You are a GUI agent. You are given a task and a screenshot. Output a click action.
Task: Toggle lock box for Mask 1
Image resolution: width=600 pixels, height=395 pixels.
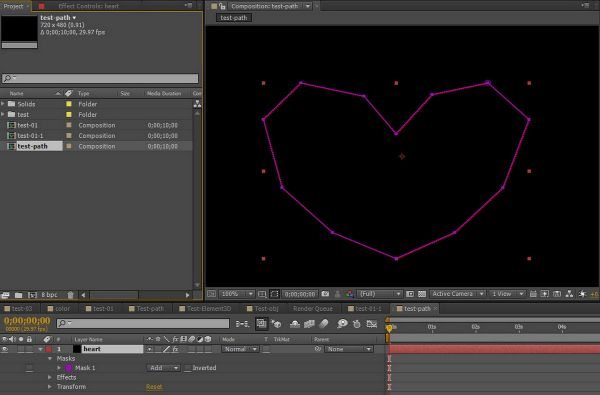click(29, 368)
